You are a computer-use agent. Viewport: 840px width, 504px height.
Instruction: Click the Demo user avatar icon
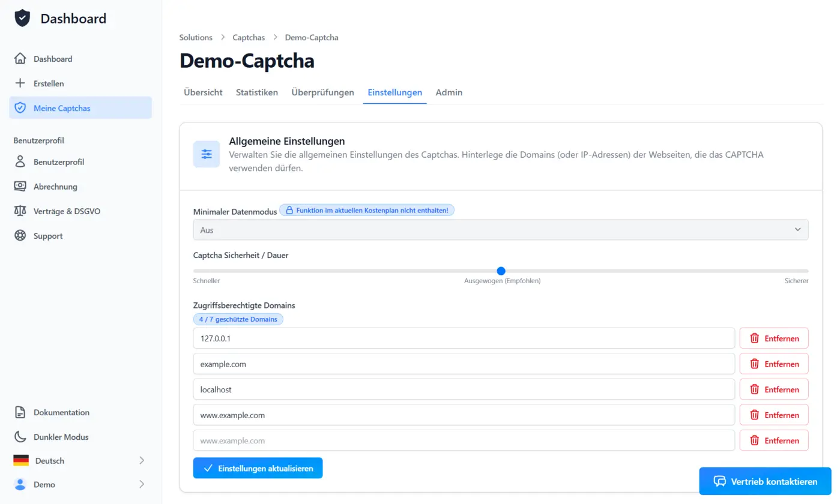[20, 484]
